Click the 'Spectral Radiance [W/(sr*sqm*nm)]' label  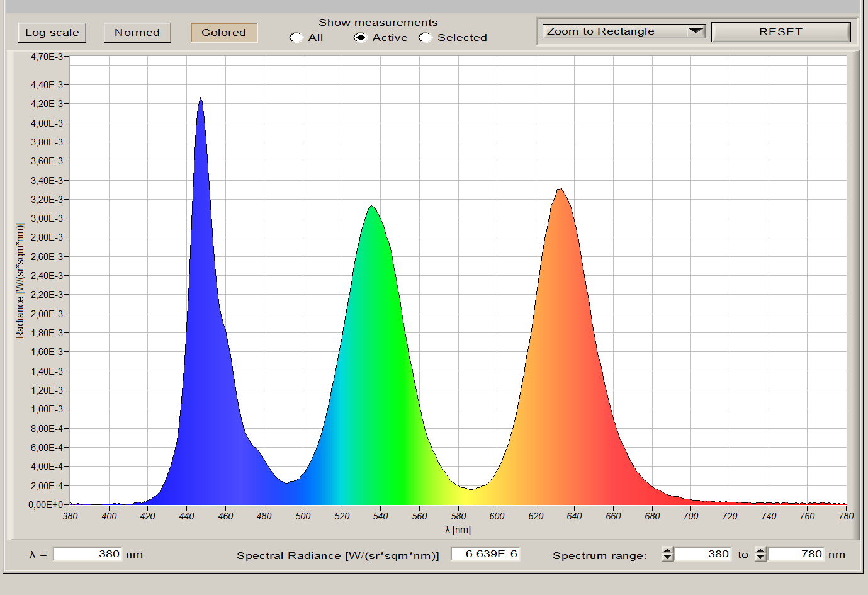pyautogui.click(x=338, y=555)
